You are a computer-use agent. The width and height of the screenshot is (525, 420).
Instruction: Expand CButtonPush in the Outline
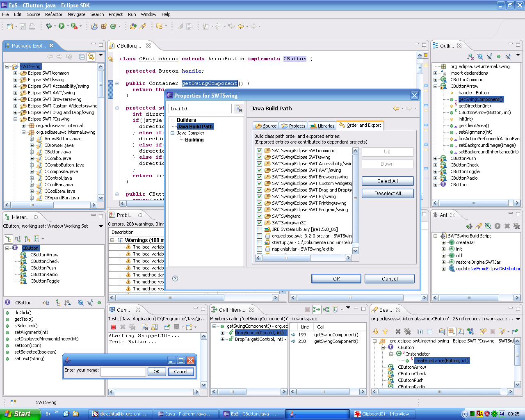436,158
